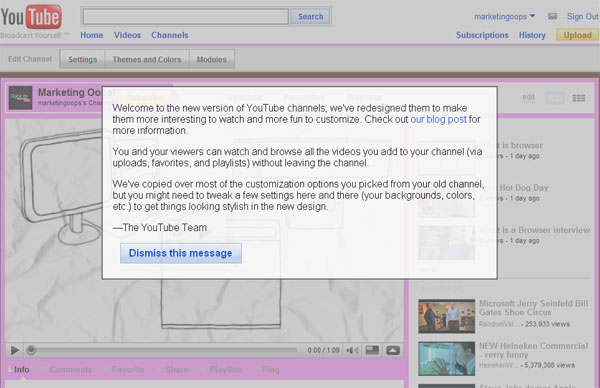The width and height of the screenshot is (600, 388).
Task: Sign Out of the account
Action: click(x=582, y=17)
